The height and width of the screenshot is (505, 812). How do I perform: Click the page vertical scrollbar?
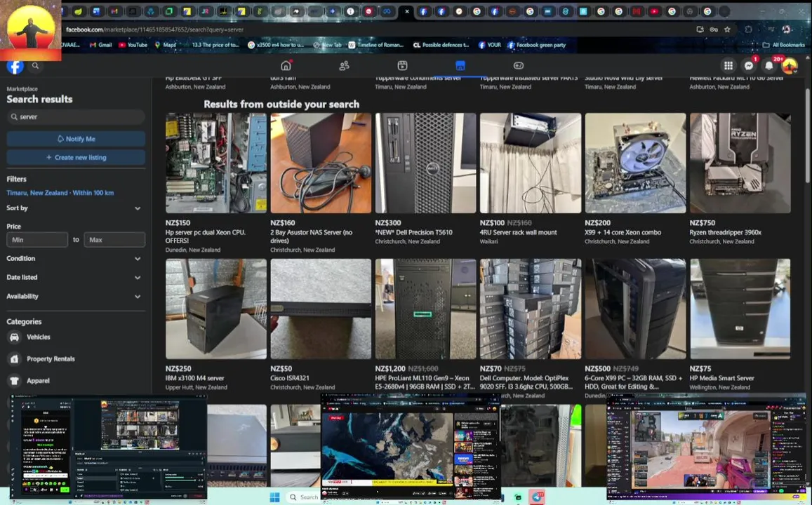807,136
